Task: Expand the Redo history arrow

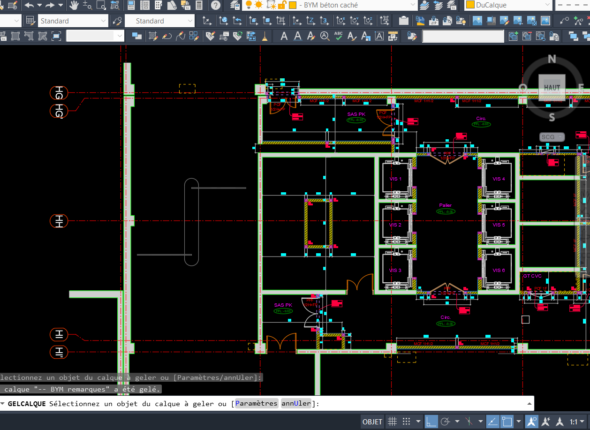Action: [x=60, y=5]
